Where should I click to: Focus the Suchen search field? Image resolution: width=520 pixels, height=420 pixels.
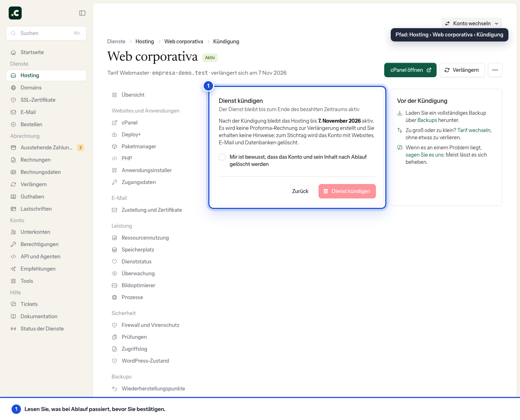(x=46, y=33)
